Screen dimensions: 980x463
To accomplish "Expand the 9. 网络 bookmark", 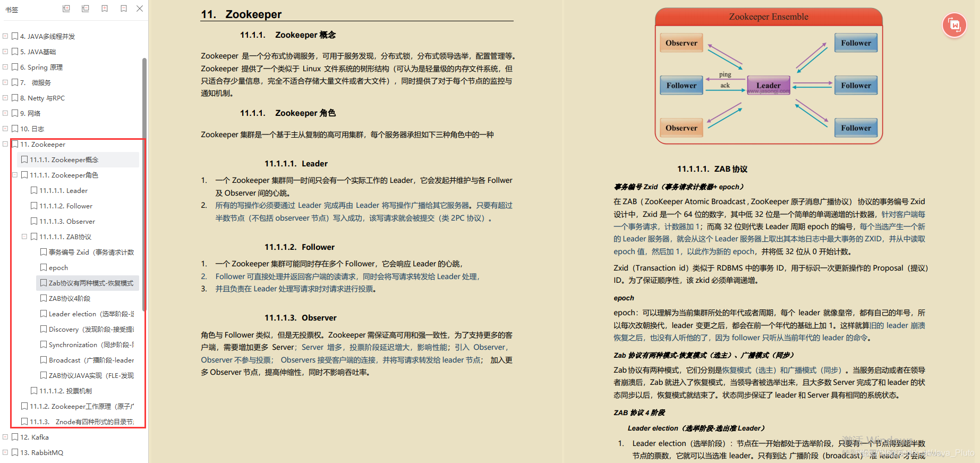I will 5,113.
